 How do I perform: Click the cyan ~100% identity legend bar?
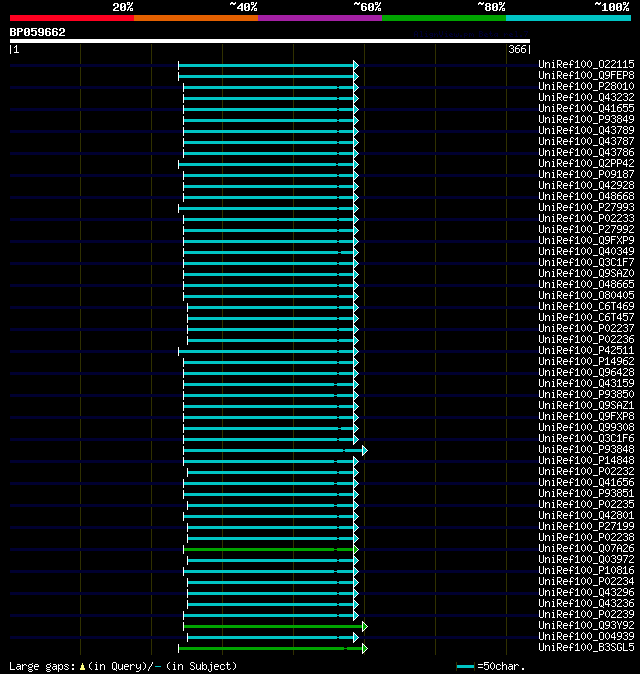[569, 18]
